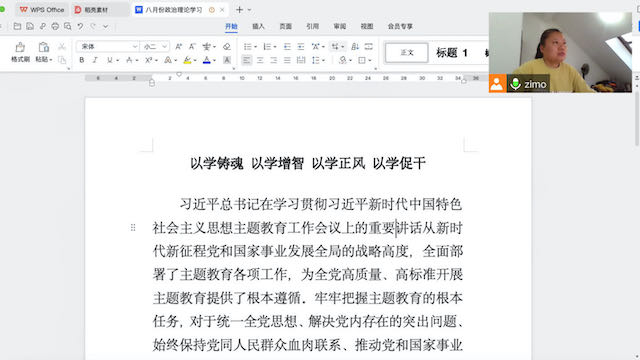Click the clear formatting eraser icon
This screenshot has height=360, width=640.
pos(227,47)
